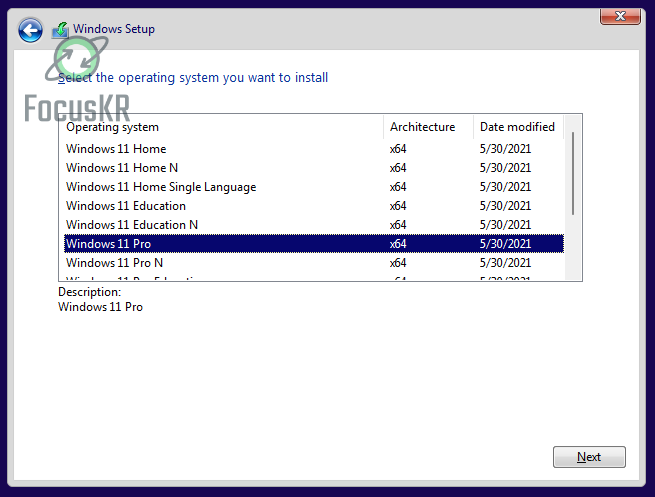
Task: Click the Windows Setup title icon
Action: [60, 30]
